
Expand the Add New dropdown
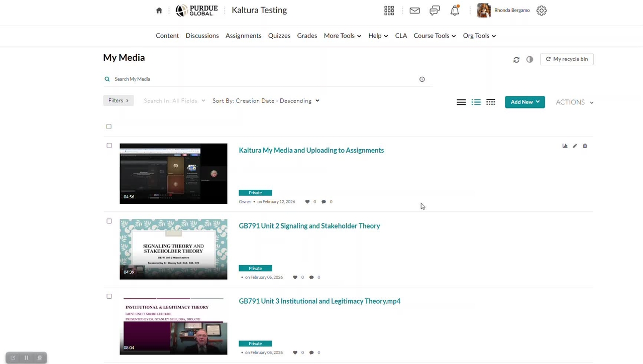pyautogui.click(x=524, y=102)
